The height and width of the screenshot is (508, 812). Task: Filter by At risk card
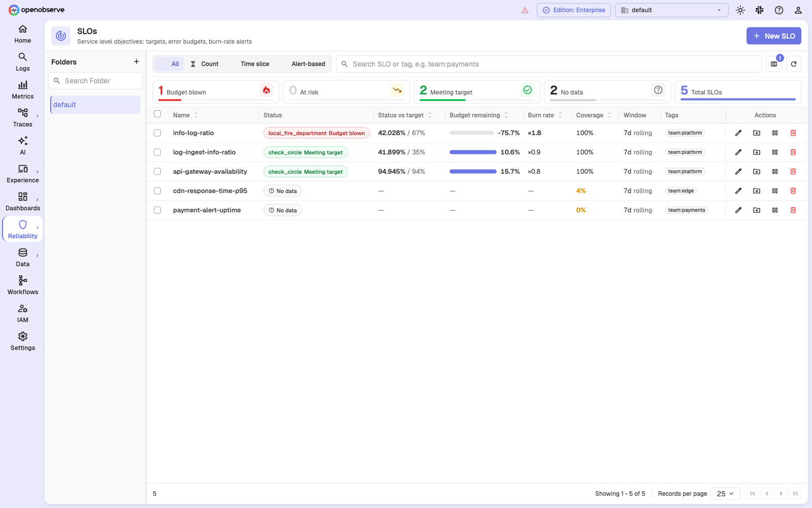346,92
